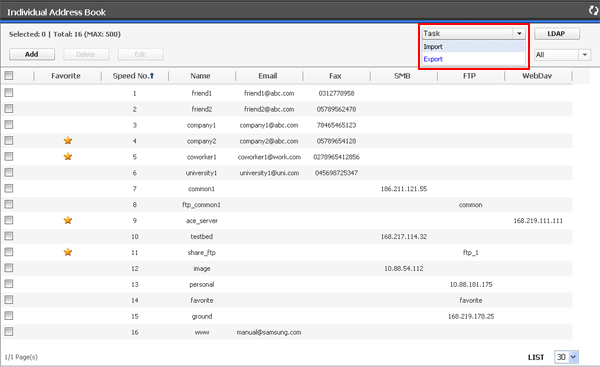The height and width of the screenshot is (367, 600).
Task: Click favorite star for coworker1
Action: coord(68,157)
